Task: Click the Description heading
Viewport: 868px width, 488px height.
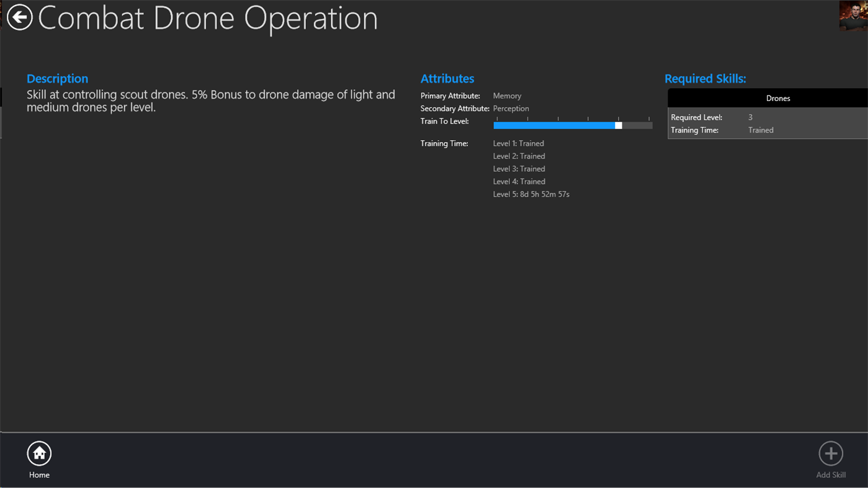Action: [x=57, y=78]
